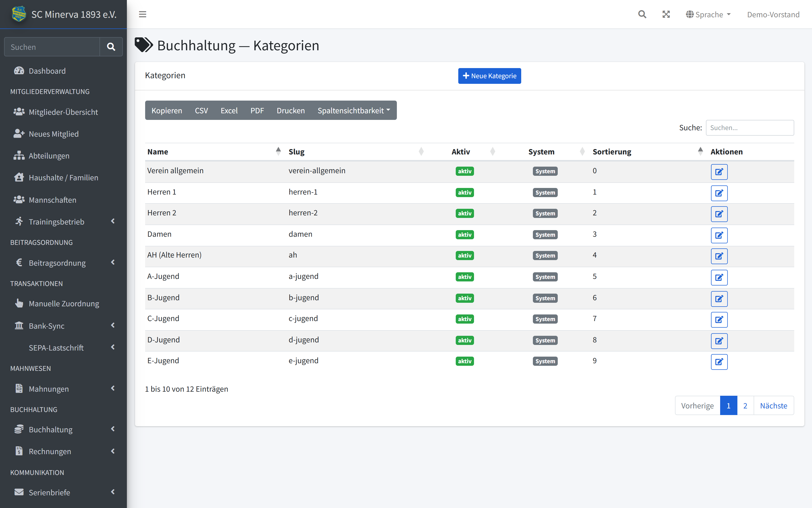Expand the Rechnungen submenu

pyautogui.click(x=63, y=451)
